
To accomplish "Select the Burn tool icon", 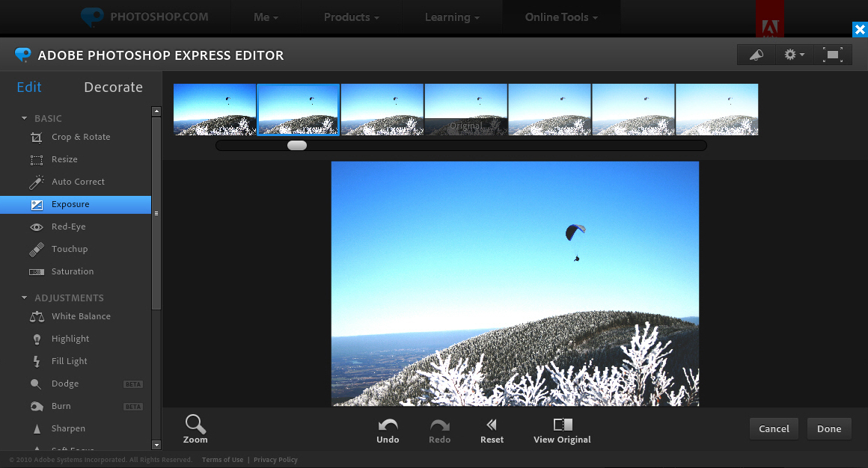I will [x=37, y=407].
